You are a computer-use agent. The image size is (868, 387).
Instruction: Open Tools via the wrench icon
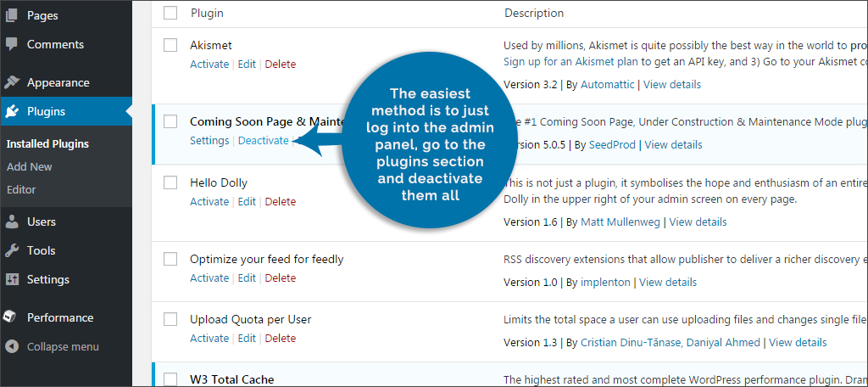pyautogui.click(x=12, y=250)
